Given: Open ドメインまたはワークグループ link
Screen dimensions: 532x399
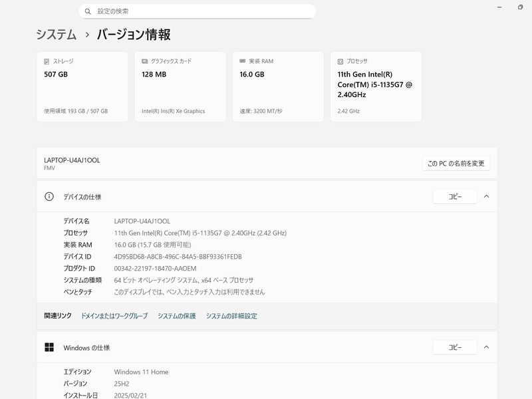Looking at the screenshot, I should pos(114,316).
